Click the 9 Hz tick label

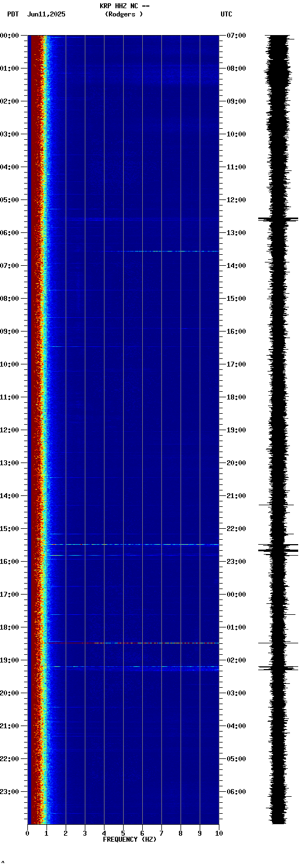200,833
